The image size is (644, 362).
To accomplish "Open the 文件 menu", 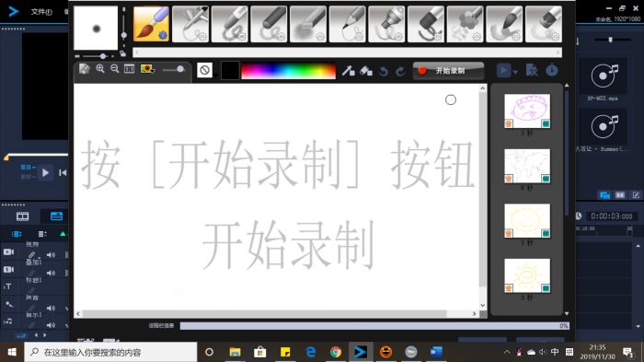I will (x=41, y=12).
